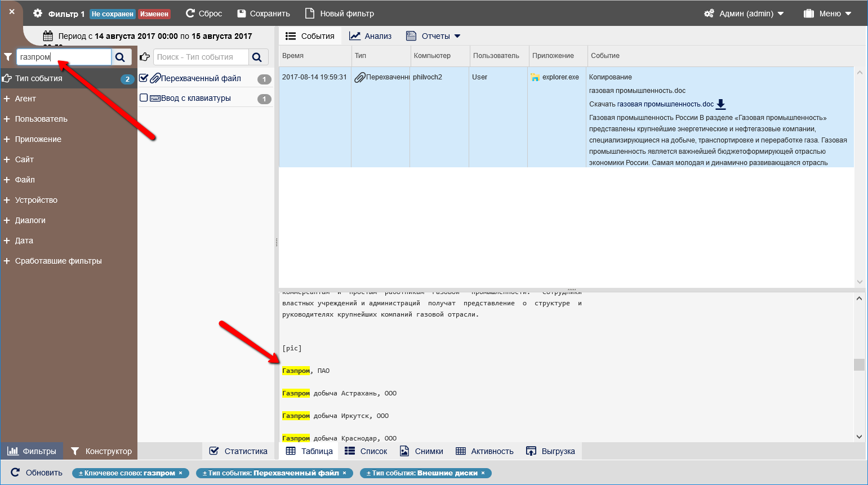
Task: Remove Тип события: Перехваченный файл tag
Action: pyautogui.click(x=344, y=473)
